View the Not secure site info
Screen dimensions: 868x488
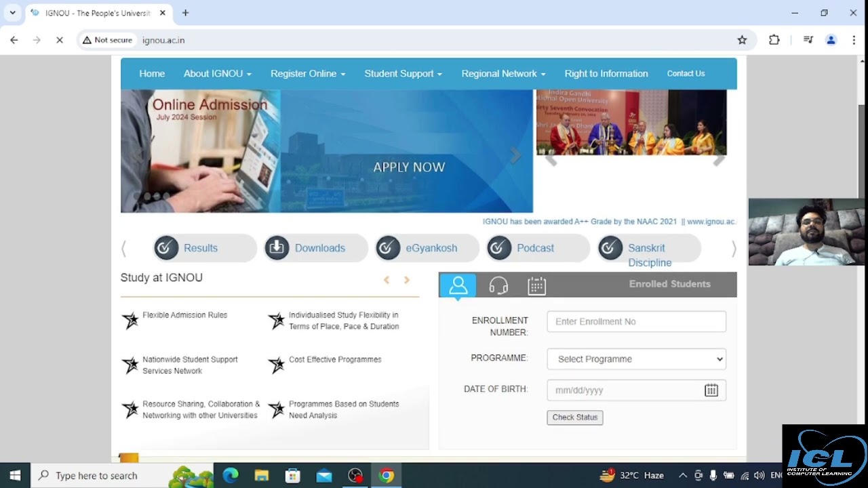point(107,40)
